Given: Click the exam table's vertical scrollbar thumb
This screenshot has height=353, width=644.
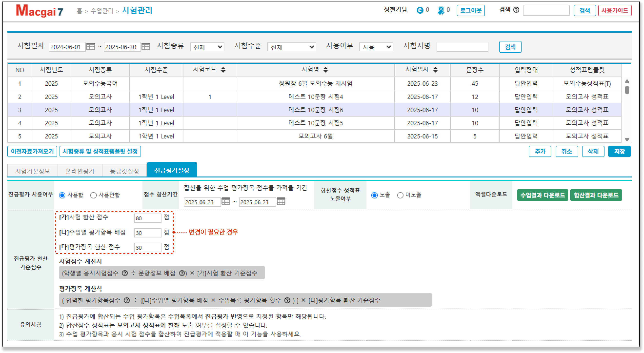Looking at the screenshot, I should [627, 90].
